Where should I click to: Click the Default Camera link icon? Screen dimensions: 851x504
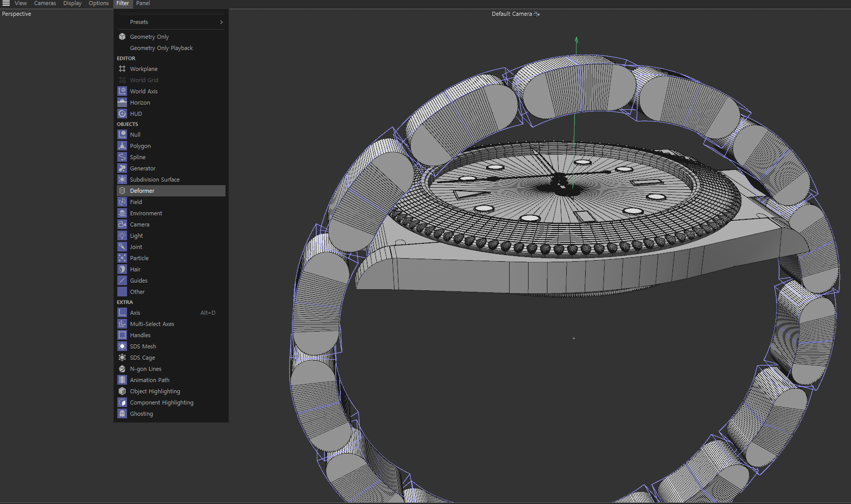(x=537, y=14)
